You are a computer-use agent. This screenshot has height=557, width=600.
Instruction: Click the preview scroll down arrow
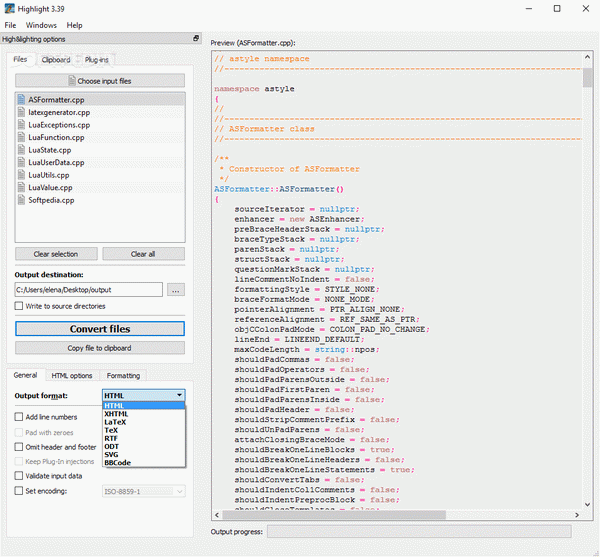tap(587, 504)
